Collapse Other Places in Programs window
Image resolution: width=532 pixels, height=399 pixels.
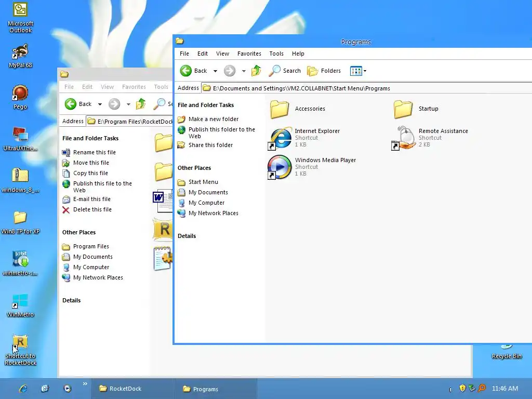pyautogui.click(x=194, y=168)
